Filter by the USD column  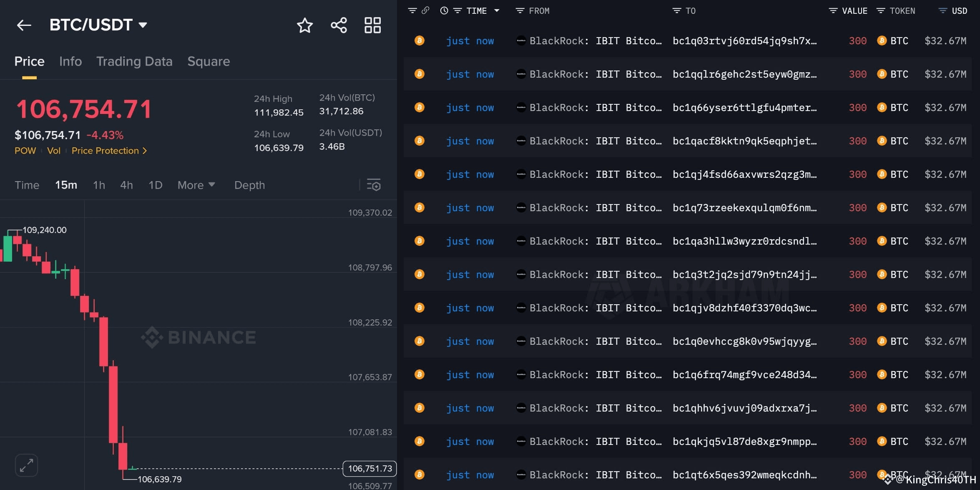(942, 10)
